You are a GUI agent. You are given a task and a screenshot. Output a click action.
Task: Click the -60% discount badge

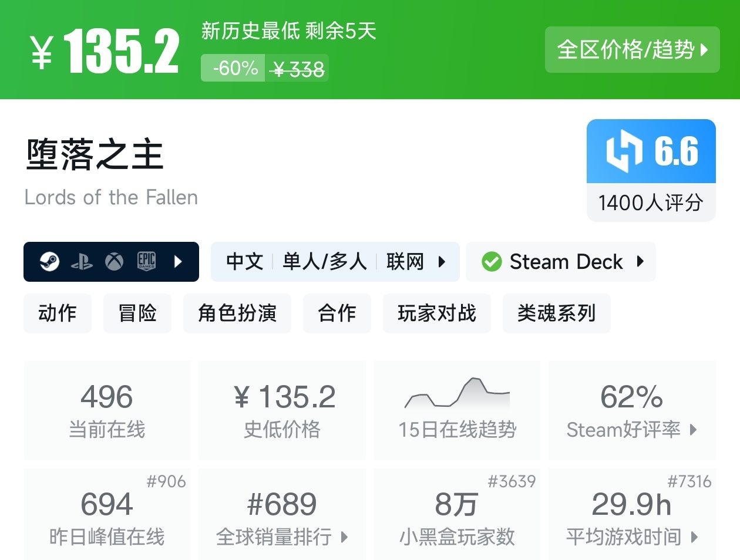[x=233, y=68]
